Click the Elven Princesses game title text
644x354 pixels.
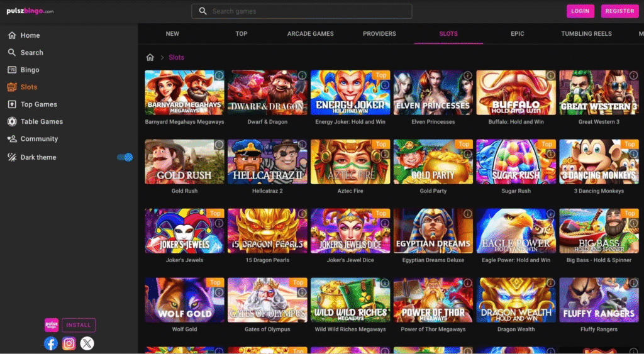[433, 122]
